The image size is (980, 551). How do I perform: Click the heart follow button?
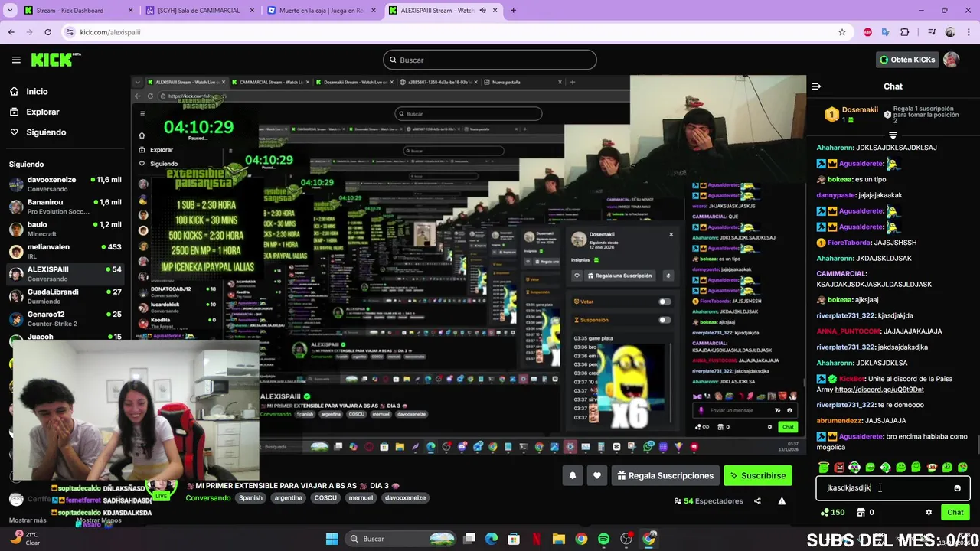click(x=597, y=476)
